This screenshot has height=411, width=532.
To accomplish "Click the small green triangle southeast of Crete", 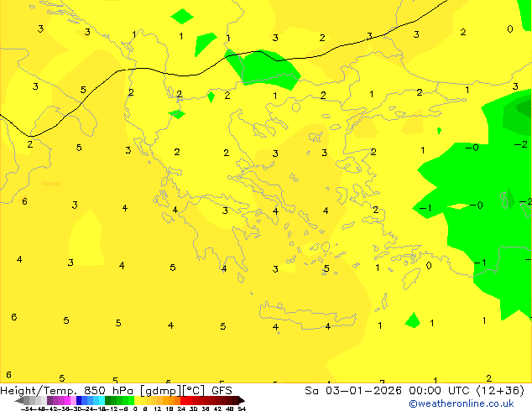I will [413, 320].
